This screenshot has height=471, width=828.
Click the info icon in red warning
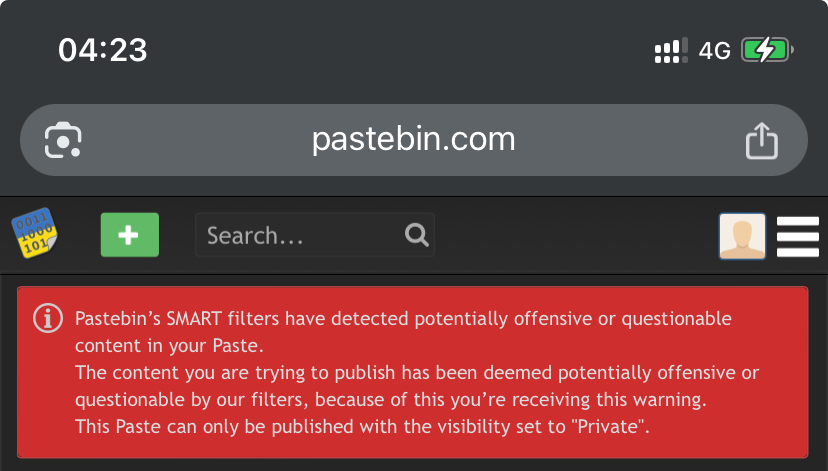coord(48,318)
